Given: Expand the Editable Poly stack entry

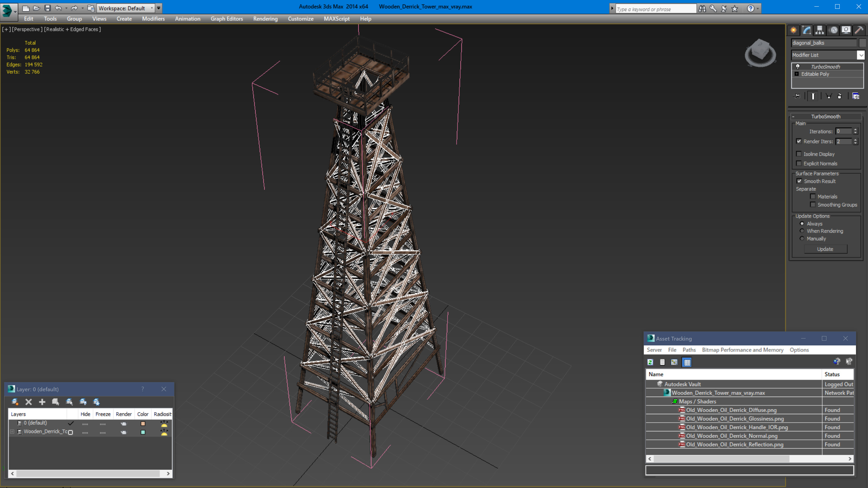Looking at the screenshot, I should pos(797,74).
